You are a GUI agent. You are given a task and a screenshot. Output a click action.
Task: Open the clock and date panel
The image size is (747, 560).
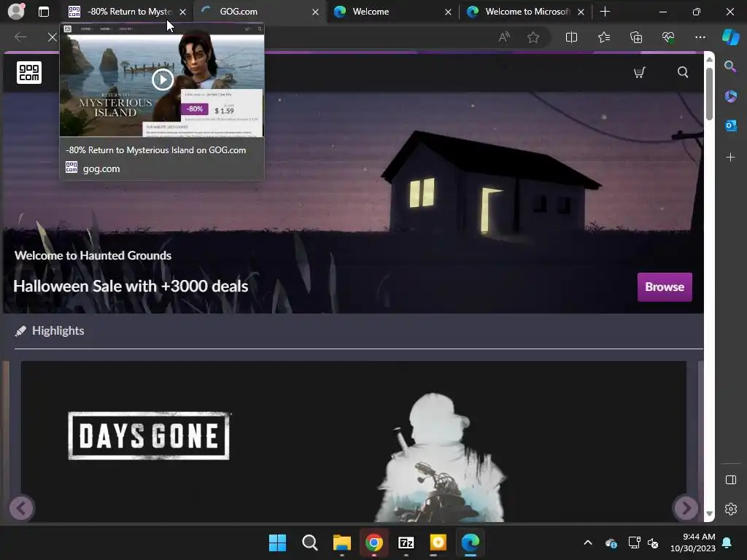click(693, 542)
